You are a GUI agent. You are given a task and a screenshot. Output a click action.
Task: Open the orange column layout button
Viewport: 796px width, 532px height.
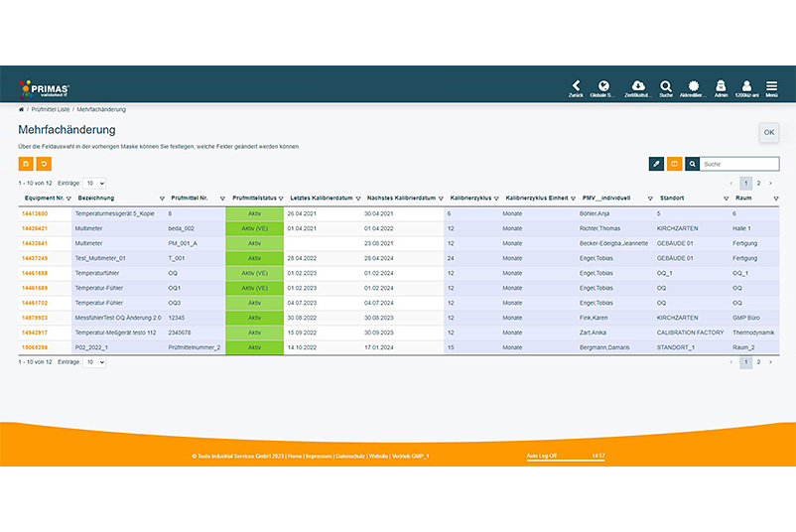click(674, 164)
